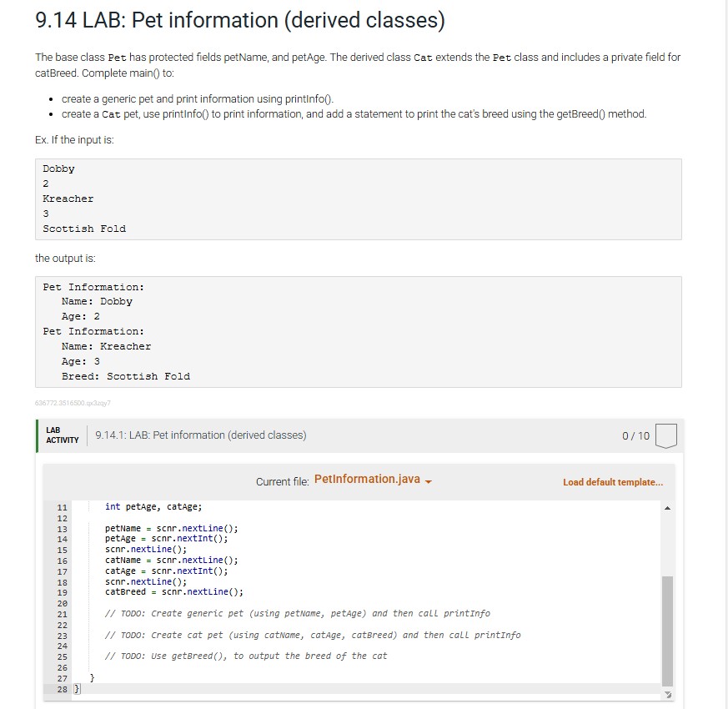This screenshot has height=709, width=728.
Task: Click the editor resize handle corner icon
Action: (666, 693)
